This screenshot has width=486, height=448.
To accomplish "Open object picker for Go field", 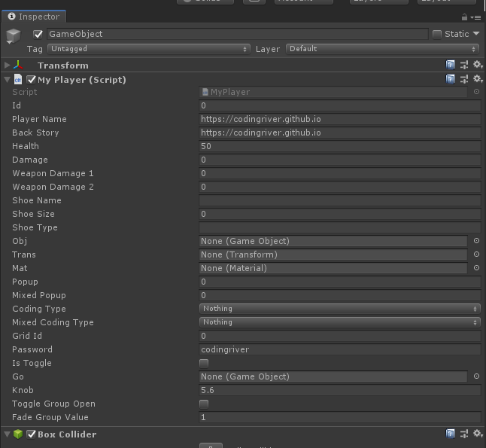I will pyautogui.click(x=476, y=376).
